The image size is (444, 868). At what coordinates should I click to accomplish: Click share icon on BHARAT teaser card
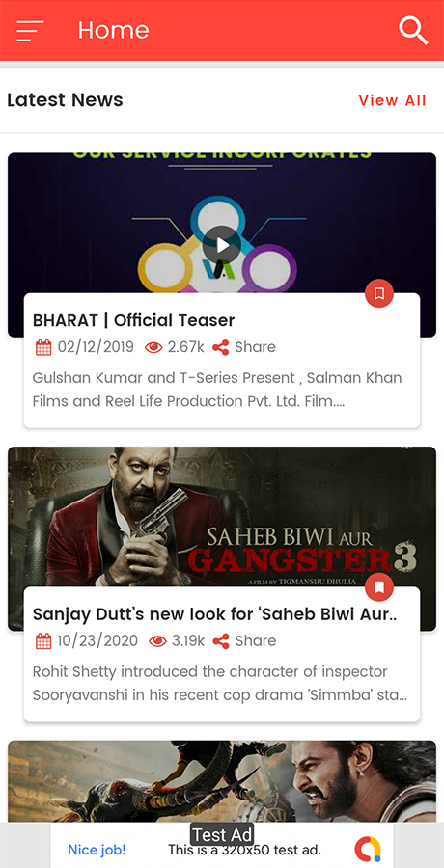click(221, 347)
